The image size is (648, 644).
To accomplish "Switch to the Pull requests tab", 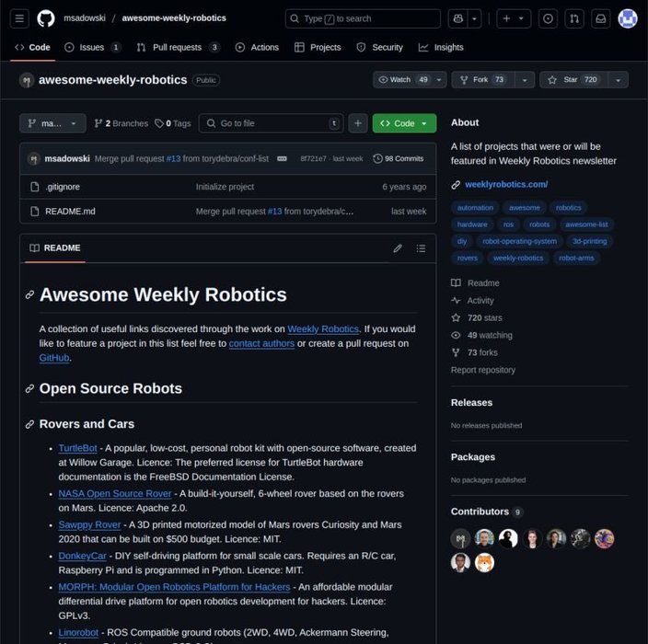I will [179, 48].
